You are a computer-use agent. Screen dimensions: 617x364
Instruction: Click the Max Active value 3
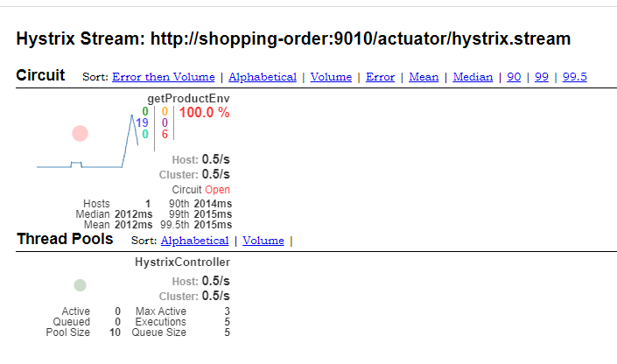point(227,311)
